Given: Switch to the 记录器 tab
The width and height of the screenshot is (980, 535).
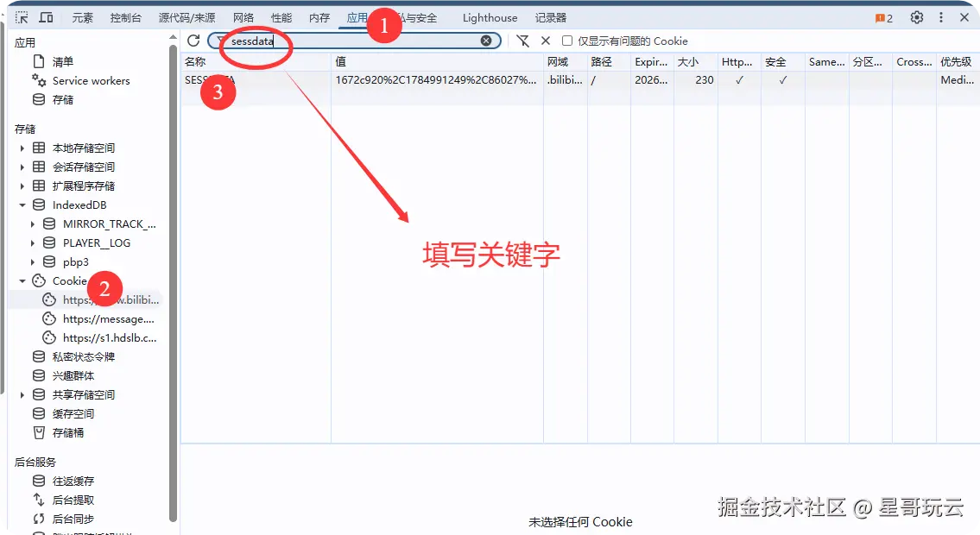Looking at the screenshot, I should click(x=551, y=18).
